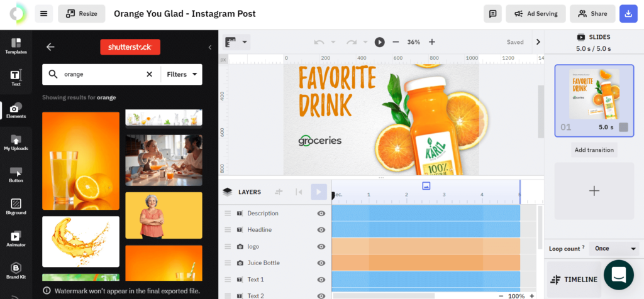Go back from Shutterstock panel
The width and height of the screenshot is (644, 299).
50,46
